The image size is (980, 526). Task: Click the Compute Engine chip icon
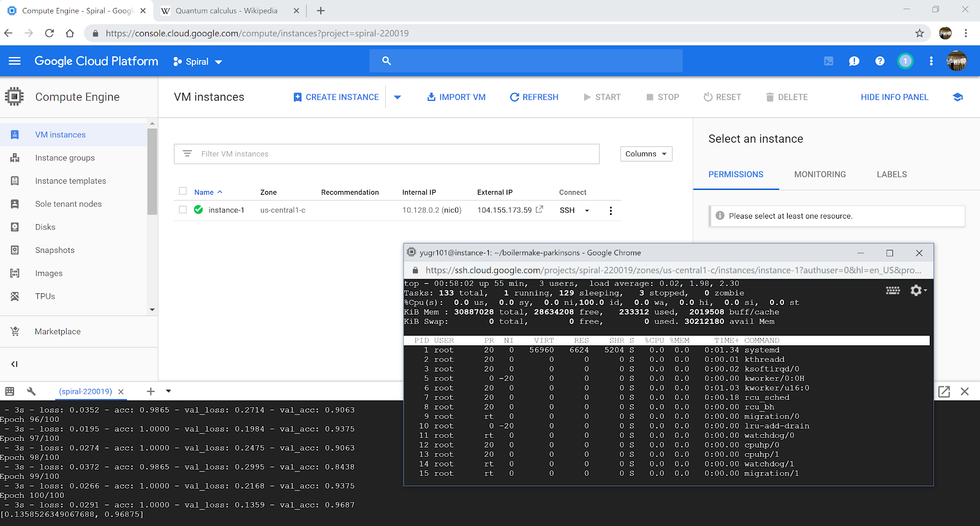click(x=14, y=97)
